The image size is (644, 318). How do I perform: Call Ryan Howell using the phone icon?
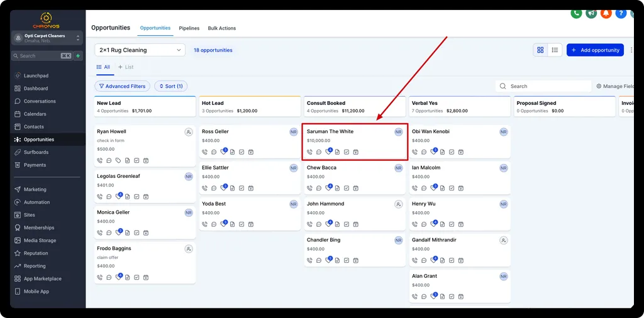point(100,160)
